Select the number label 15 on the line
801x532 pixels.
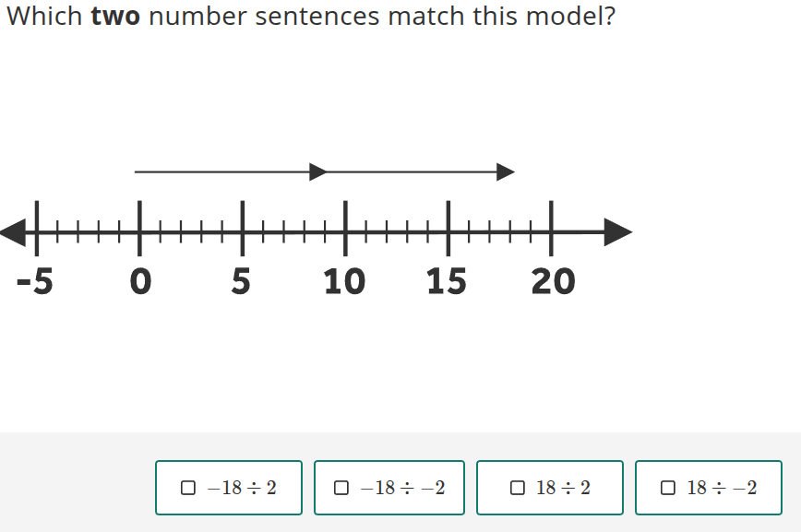pyautogui.click(x=448, y=281)
